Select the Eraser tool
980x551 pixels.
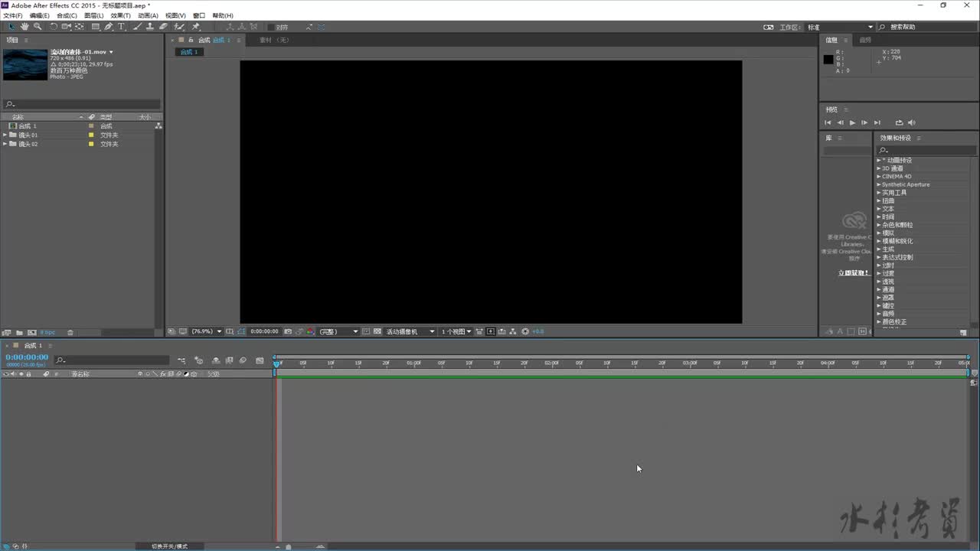[164, 27]
